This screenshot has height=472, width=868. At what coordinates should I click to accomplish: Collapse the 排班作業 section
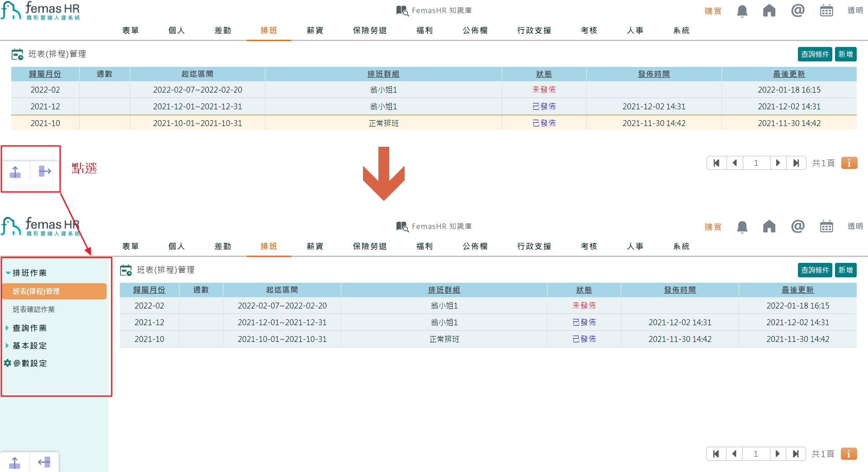pos(7,272)
